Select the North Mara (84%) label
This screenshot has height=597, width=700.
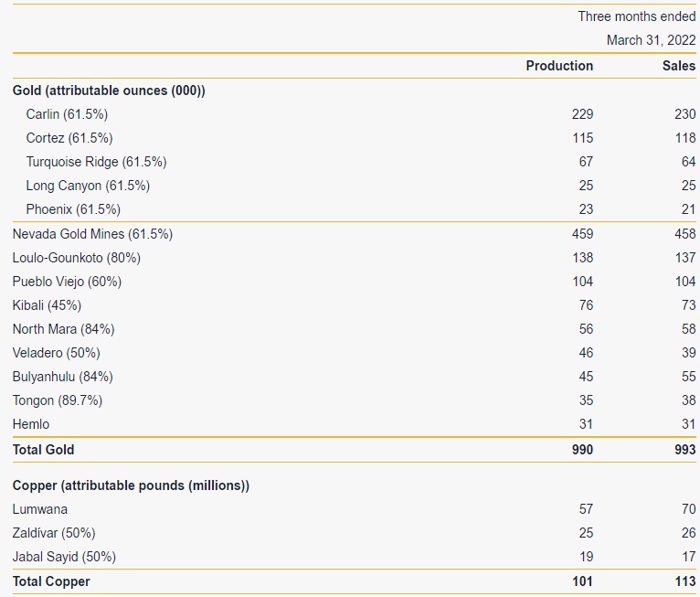pos(63,329)
